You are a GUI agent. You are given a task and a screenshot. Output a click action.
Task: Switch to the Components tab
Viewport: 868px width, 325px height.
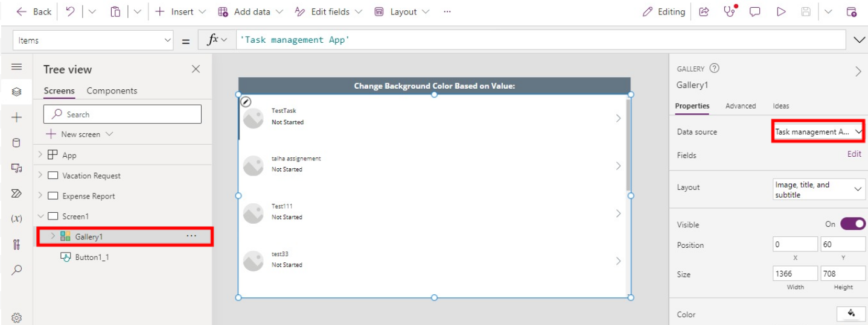coord(112,90)
